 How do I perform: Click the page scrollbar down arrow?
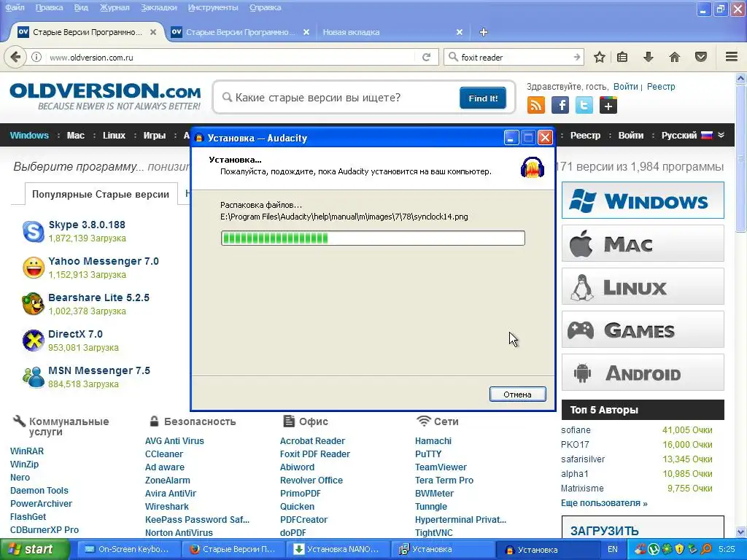click(741, 532)
